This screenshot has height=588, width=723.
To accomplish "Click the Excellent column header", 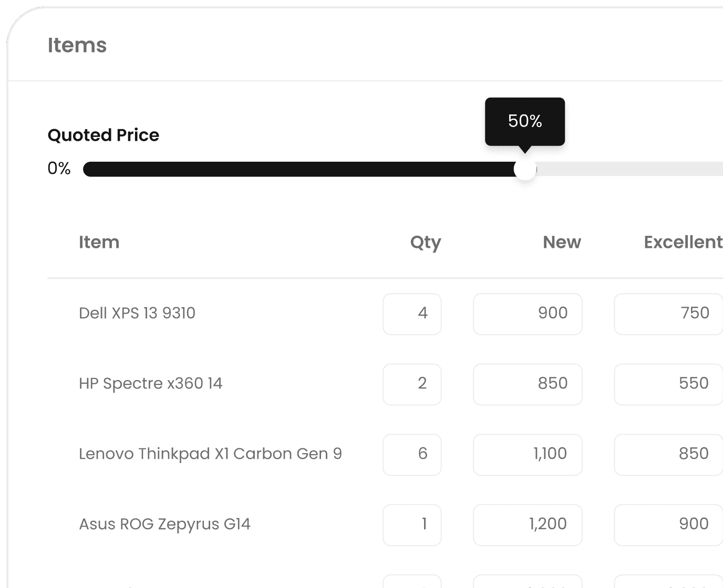I will (683, 242).
